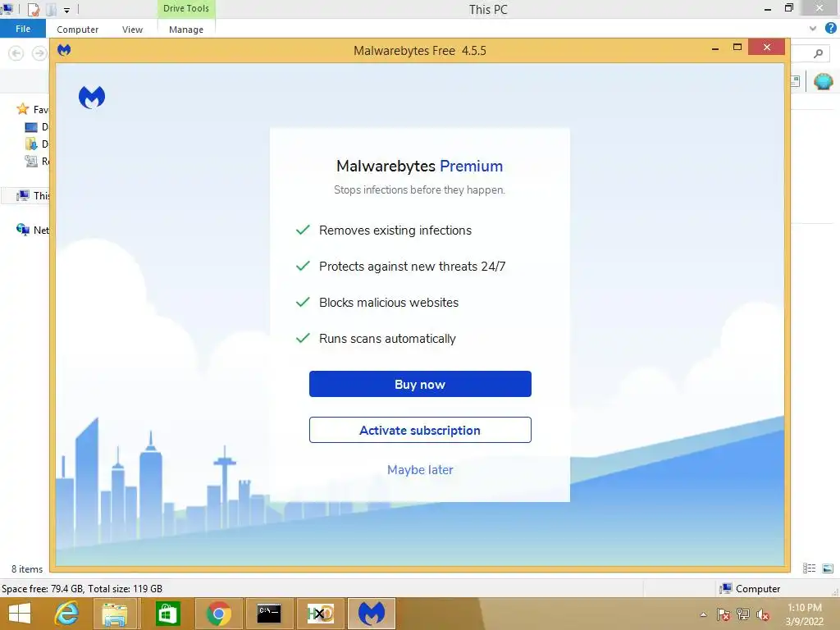Click the Removes existing infections text
The height and width of the screenshot is (630, 840).
coord(395,231)
